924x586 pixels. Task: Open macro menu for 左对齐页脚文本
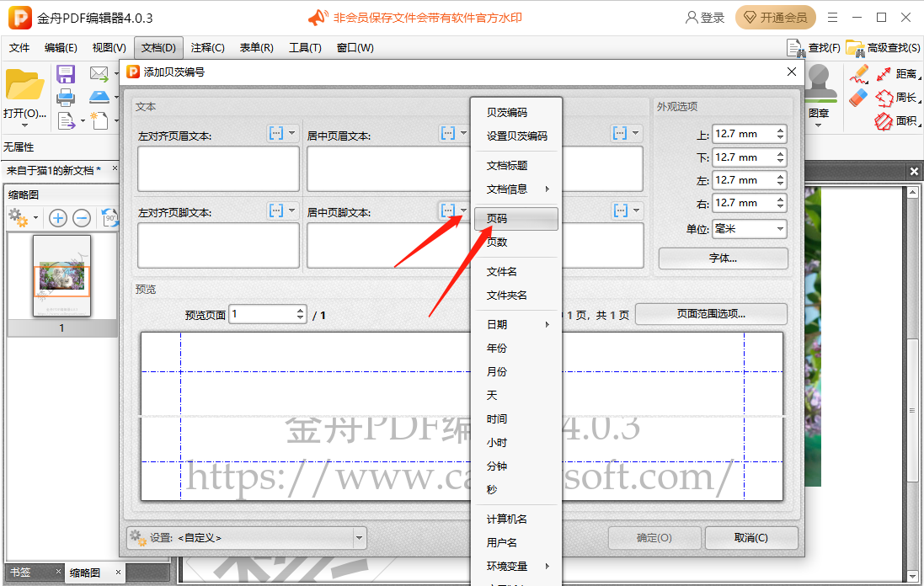click(x=284, y=210)
